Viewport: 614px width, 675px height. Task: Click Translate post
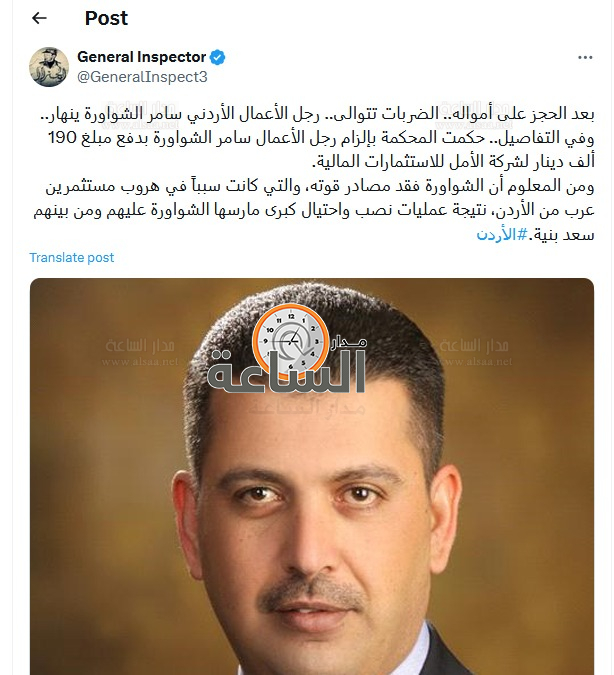tap(71, 257)
